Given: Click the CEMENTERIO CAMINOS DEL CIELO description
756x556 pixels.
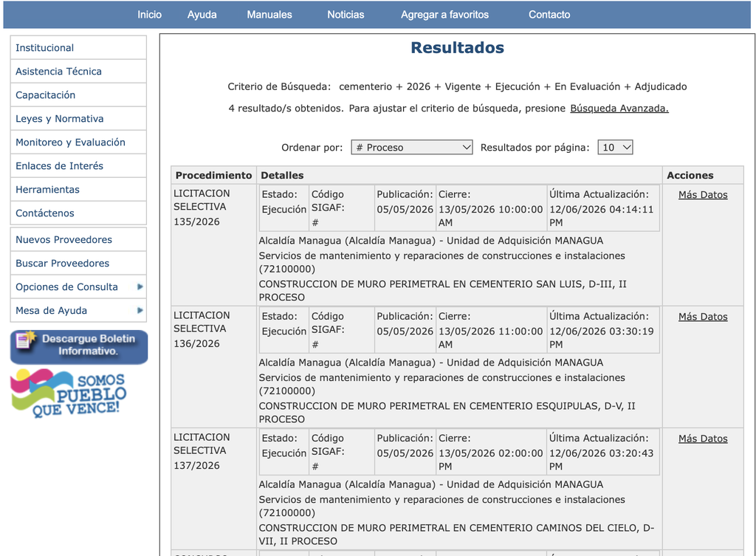Looking at the screenshot, I should (x=456, y=535).
